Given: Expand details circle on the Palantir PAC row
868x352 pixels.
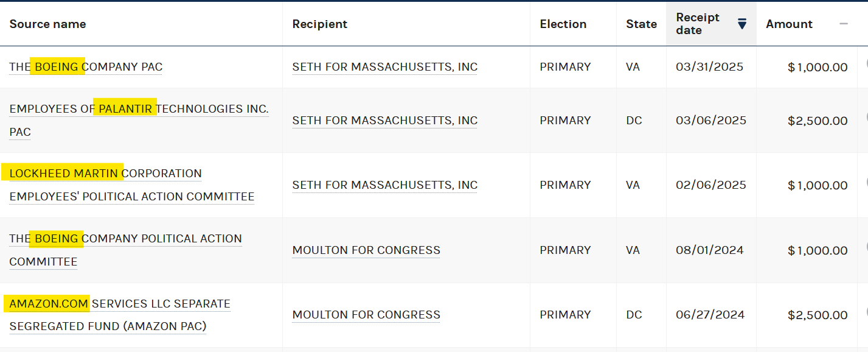Looking at the screenshot, I should click(x=866, y=117).
